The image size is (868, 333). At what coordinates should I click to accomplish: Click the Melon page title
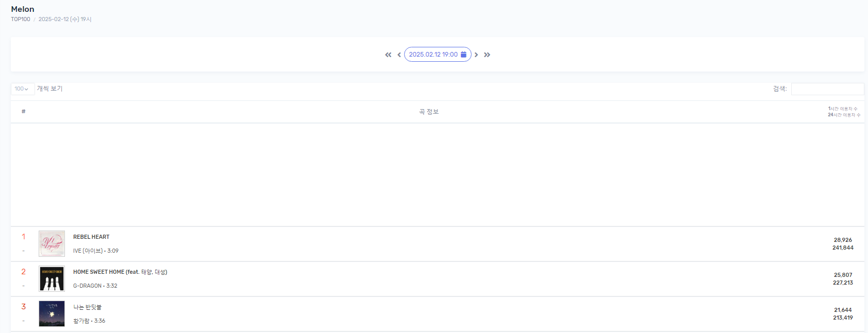point(23,9)
